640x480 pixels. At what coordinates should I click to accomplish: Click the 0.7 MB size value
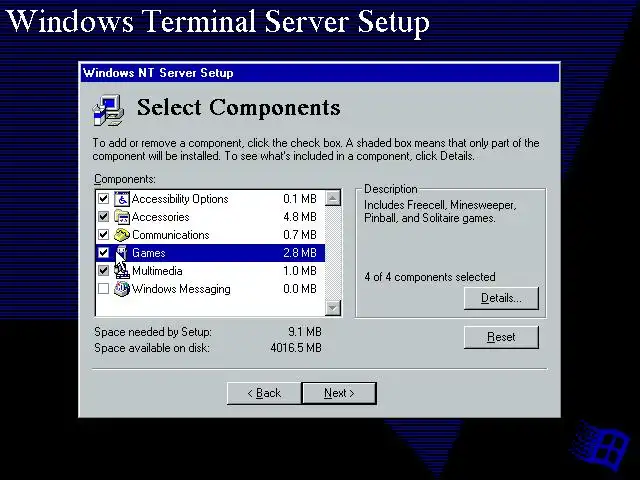300,235
